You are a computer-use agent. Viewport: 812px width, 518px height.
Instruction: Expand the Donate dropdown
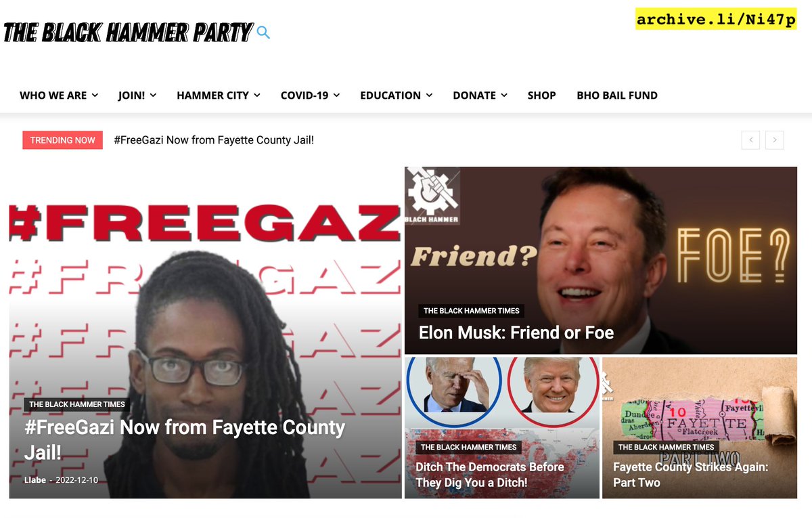[480, 95]
